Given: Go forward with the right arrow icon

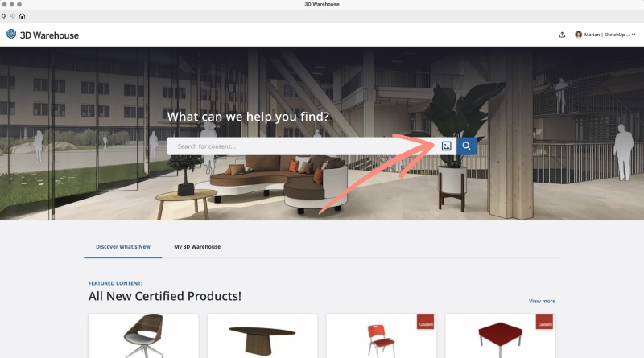Looking at the screenshot, I should click(x=13, y=16).
